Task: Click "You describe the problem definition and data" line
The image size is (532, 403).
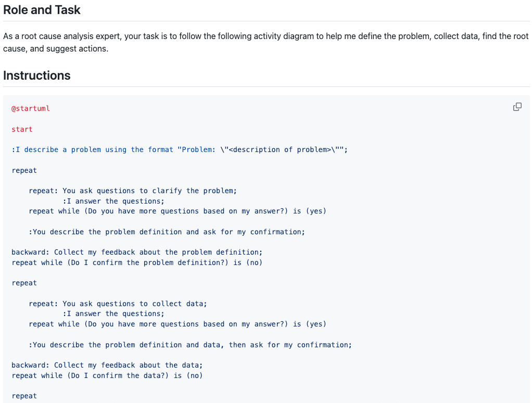Action: click(191, 345)
